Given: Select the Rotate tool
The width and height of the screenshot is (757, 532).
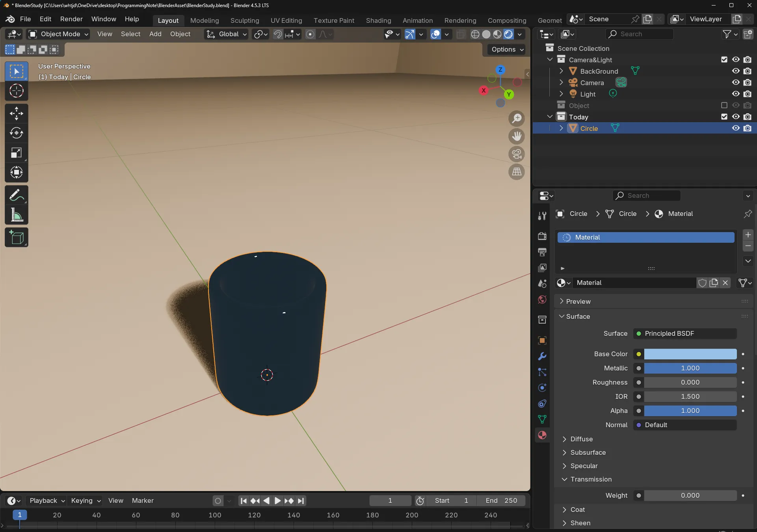Looking at the screenshot, I should [16, 133].
